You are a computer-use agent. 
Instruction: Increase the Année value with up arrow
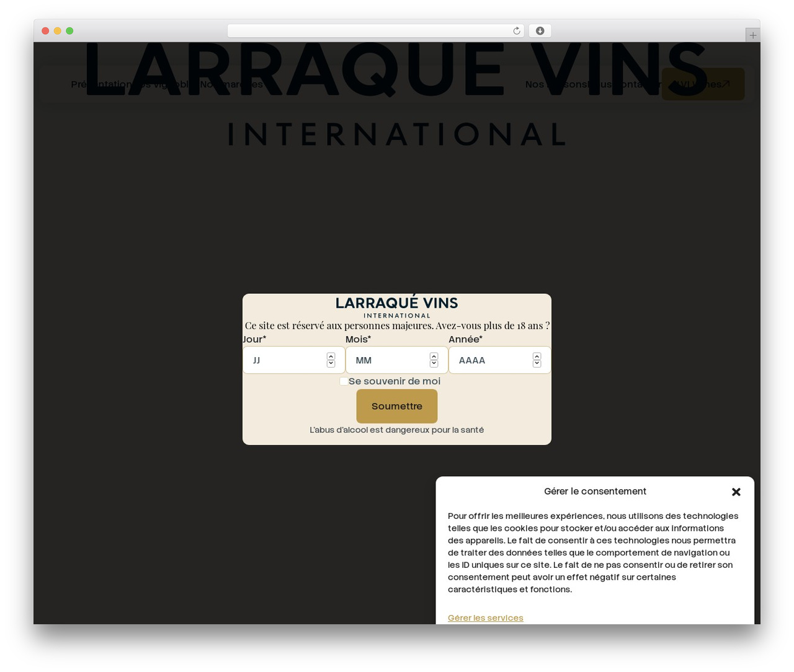click(x=537, y=356)
